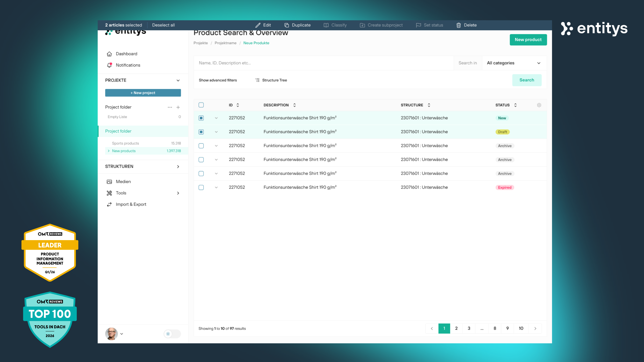Image resolution: width=644 pixels, height=362 pixels.
Task: Click Deselect all
Action: [x=163, y=25]
